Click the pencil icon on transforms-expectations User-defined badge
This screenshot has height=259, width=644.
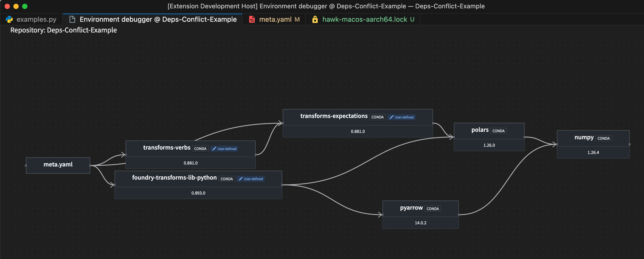[x=391, y=117]
